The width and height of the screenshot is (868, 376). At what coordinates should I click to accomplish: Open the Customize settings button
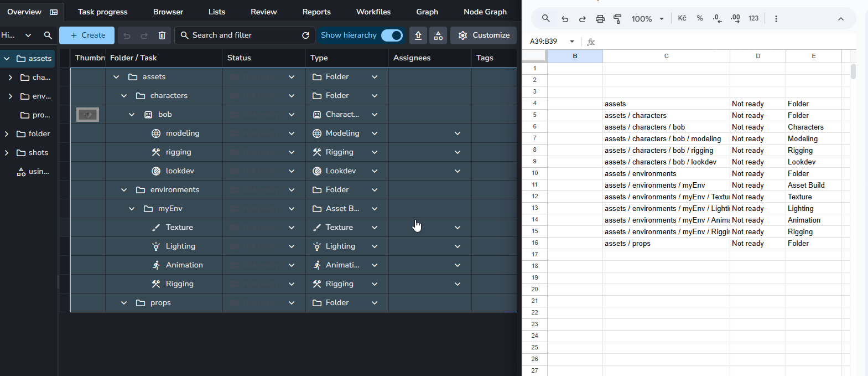[484, 35]
